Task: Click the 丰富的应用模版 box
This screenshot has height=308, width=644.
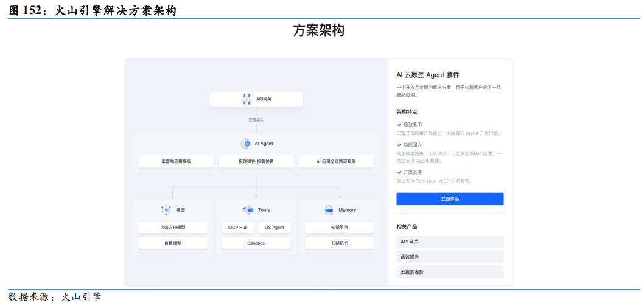Action: (x=176, y=161)
